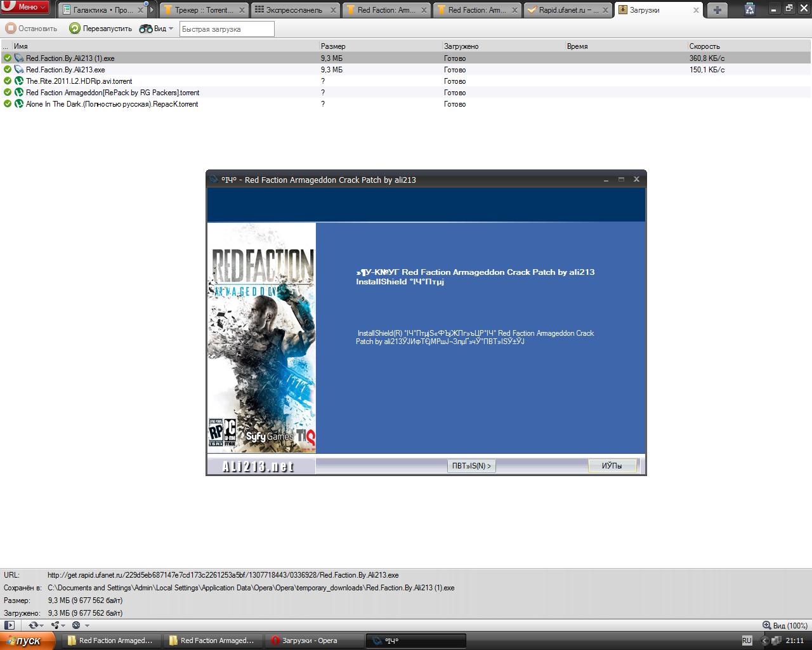The width and height of the screenshot is (812, 650).
Task: Close the Трекер :: Torrent tab
Action: 242,10
